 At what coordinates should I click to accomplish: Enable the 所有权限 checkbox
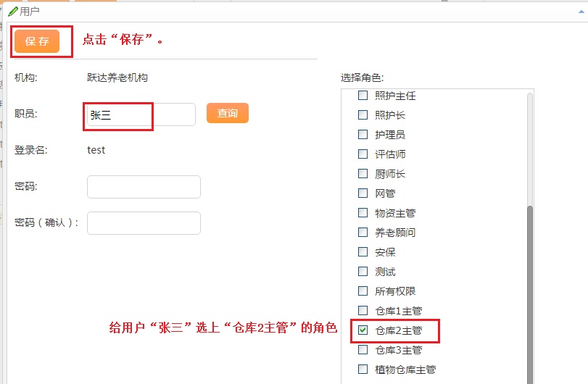click(x=363, y=291)
